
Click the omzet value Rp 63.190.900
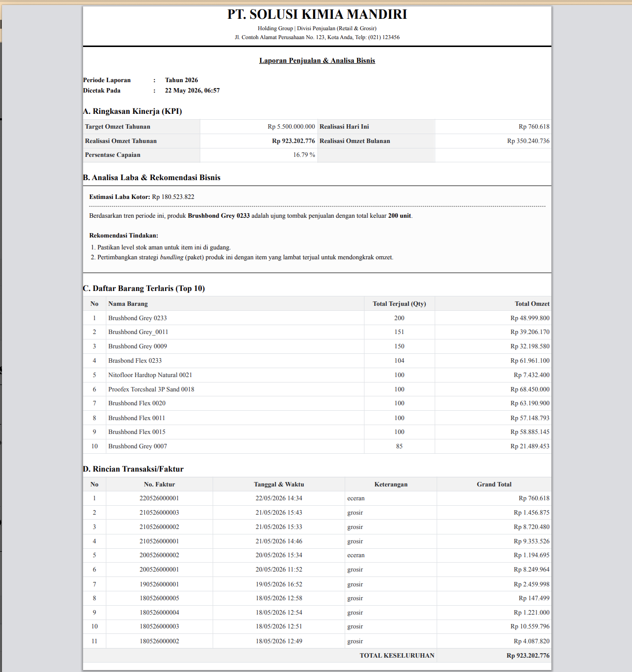(x=530, y=403)
